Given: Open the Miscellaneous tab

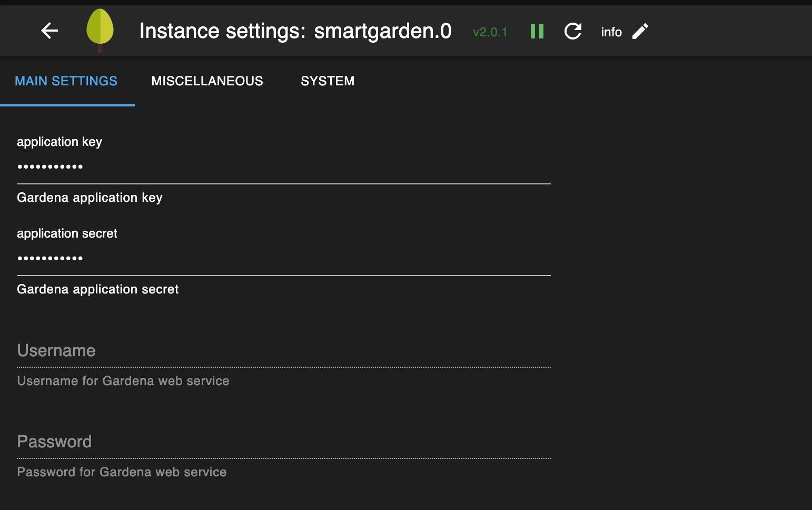Looking at the screenshot, I should (207, 81).
